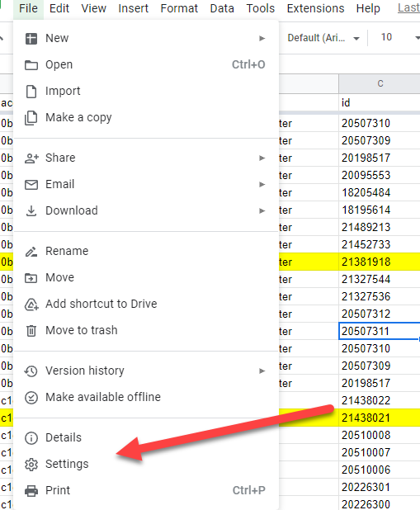This screenshot has width=420, height=510.
Task: Click the offline checkmark circle icon
Action: point(31,398)
